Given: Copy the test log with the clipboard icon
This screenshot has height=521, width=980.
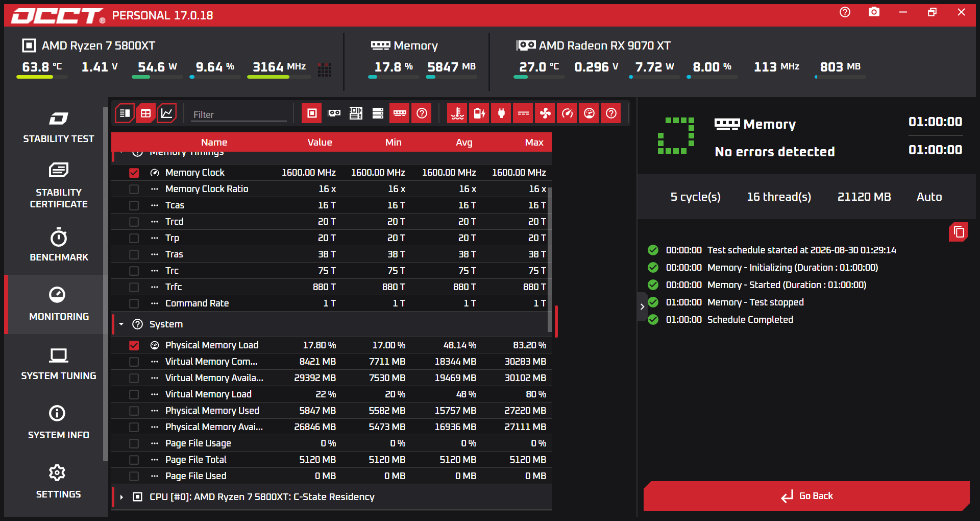Looking at the screenshot, I should (x=959, y=232).
